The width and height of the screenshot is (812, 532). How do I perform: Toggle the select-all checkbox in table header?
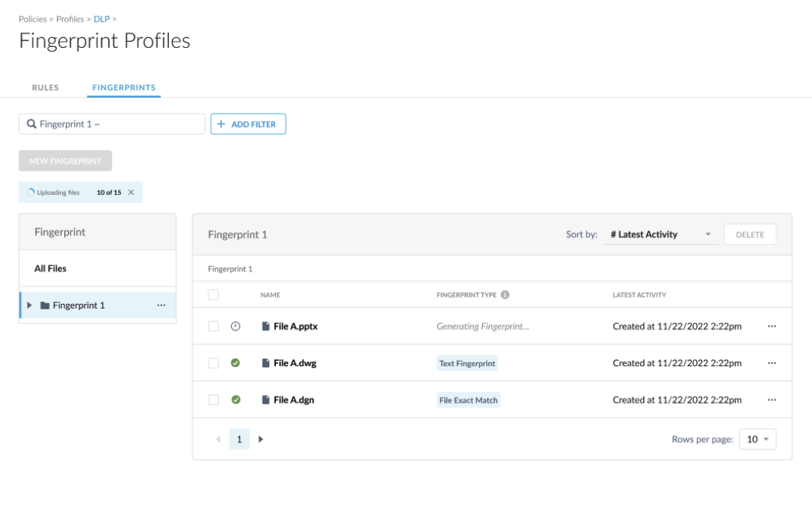[x=214, y=295]
